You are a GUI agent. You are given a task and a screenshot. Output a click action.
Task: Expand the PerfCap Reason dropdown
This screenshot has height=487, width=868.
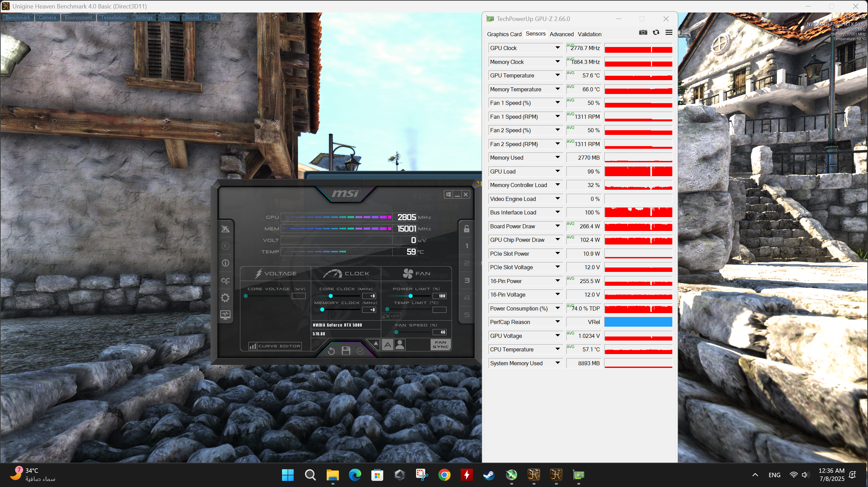coord(558,322)
